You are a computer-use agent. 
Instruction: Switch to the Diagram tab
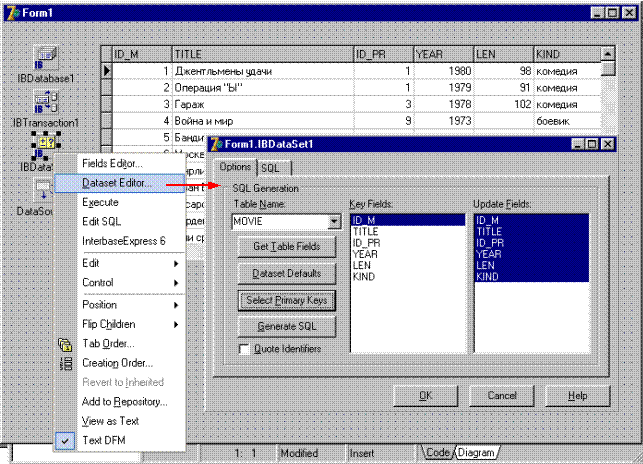tap(476, 452)
